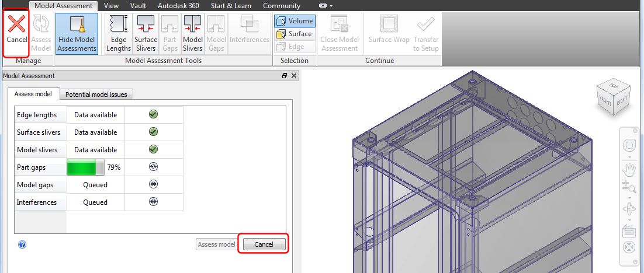
Task: Switch to the Model Assessment ribbon tab
Action: 63,6
